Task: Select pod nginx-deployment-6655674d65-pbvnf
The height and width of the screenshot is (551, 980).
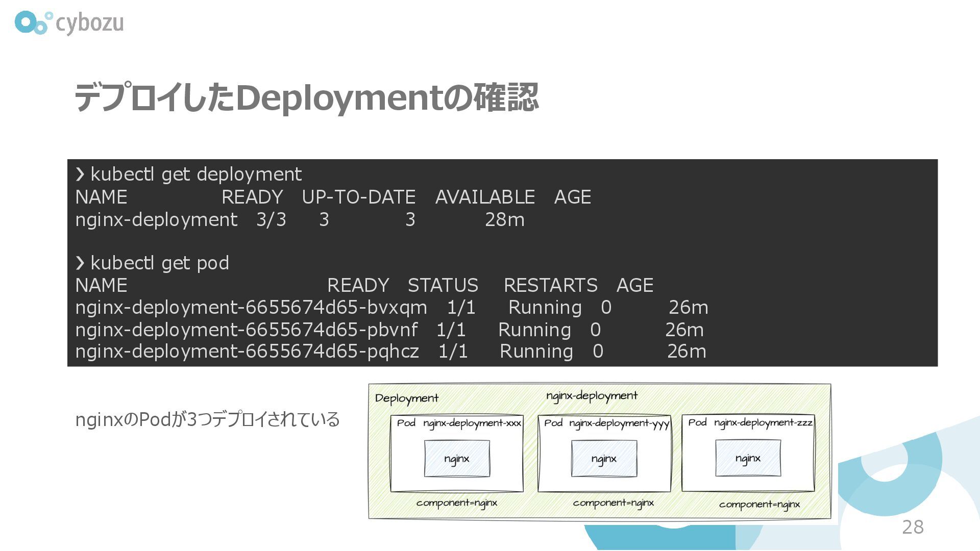Action: click(247, 330)
